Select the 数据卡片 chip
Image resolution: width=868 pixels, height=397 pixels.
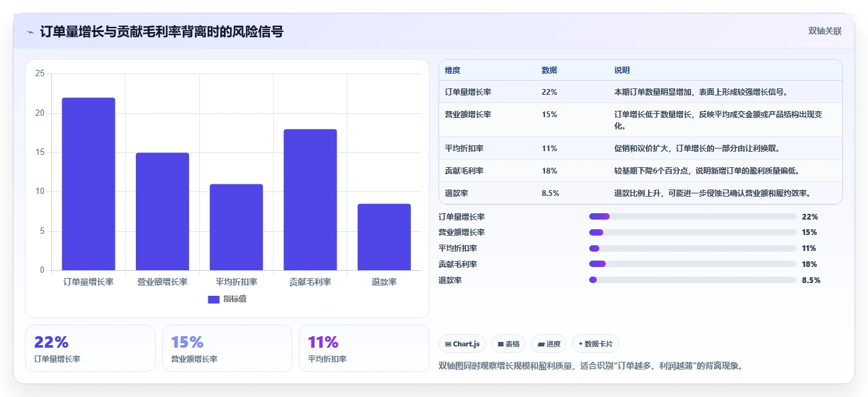(596, 344)
